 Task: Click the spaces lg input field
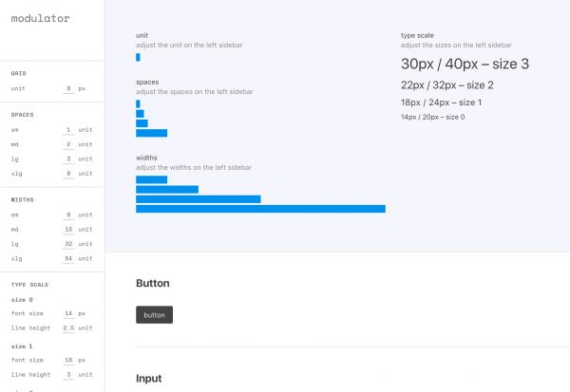click(68, 159)
